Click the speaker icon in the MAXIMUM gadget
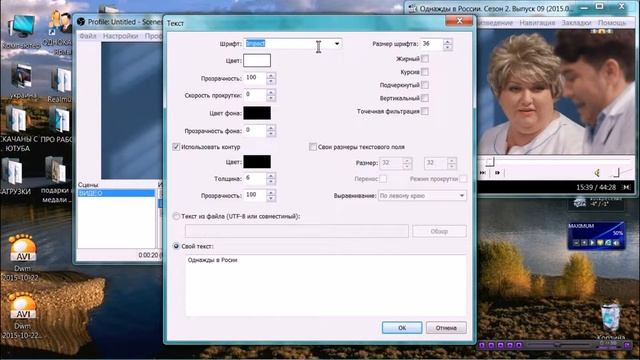 pos(616,243)
